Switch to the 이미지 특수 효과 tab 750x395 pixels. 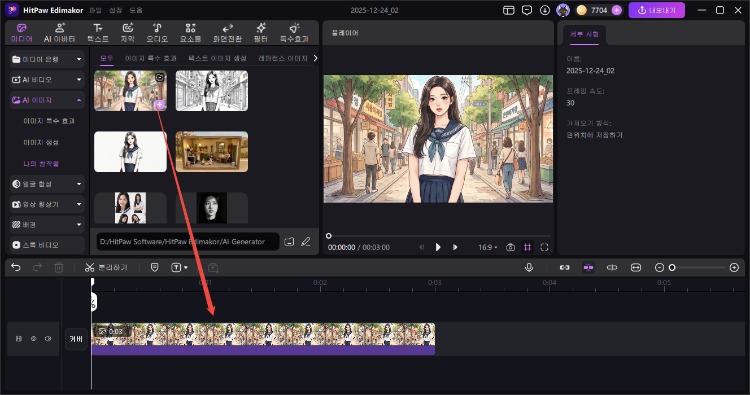pos(151,58)
